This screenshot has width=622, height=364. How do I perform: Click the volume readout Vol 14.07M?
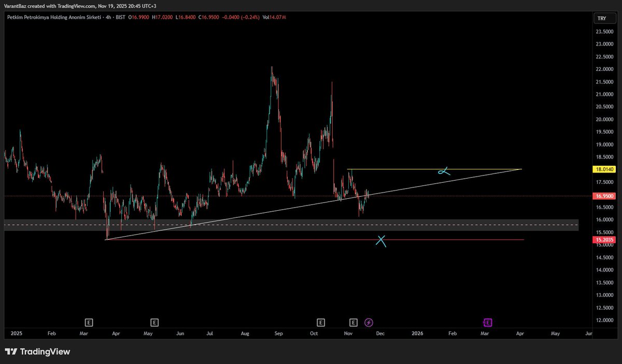pos(274,18)
